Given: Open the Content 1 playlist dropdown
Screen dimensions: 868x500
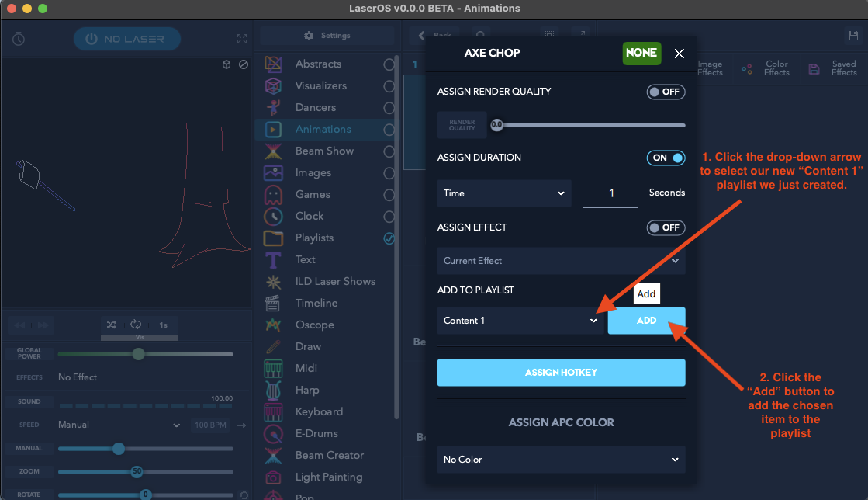Looking at the screenshot, I should click(520, 321).
